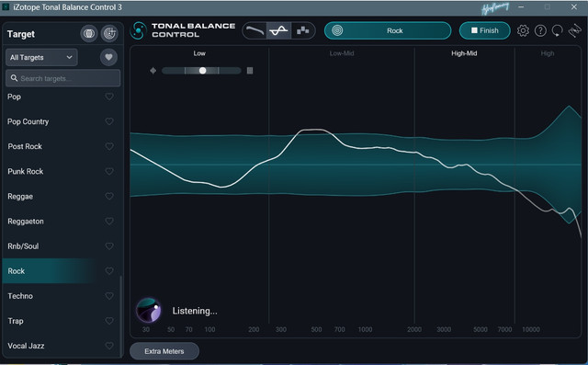Screen dimensions: 588x365
Task: Click the first round Target icon button
Action: click(x=89, y=34)
